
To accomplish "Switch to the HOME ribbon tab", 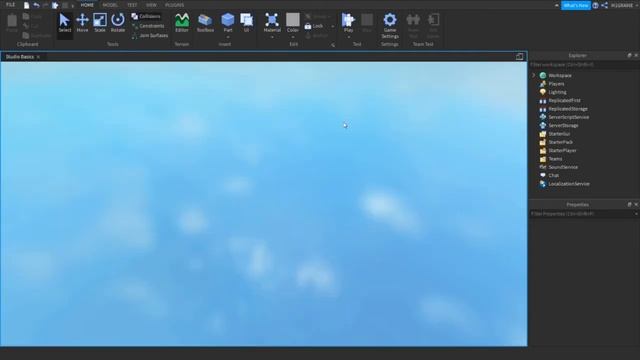I will click(x=87, y=5).
